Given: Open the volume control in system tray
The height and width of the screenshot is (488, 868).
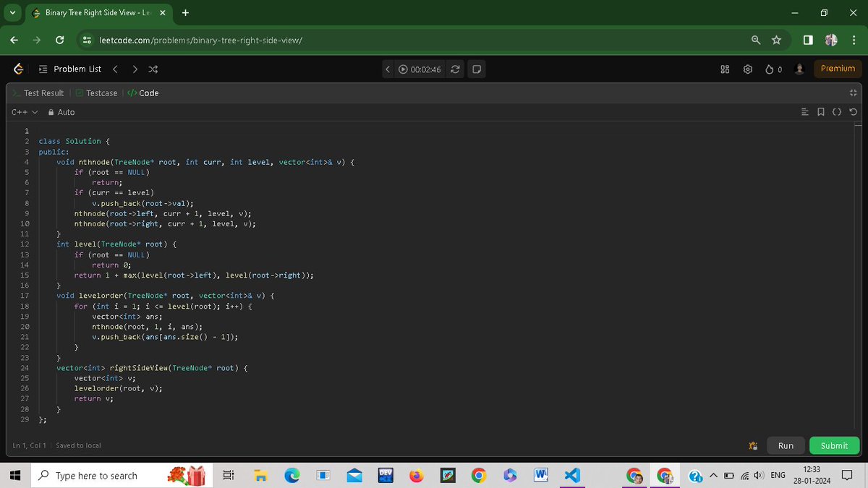Looking at the screenshot, I should click(x=758, y=475).
